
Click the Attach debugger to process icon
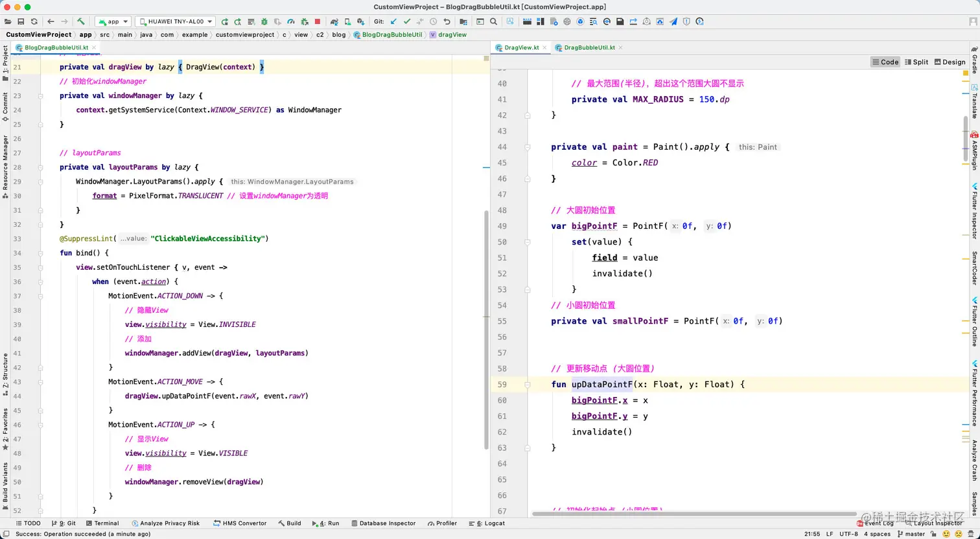click(304, 21)
